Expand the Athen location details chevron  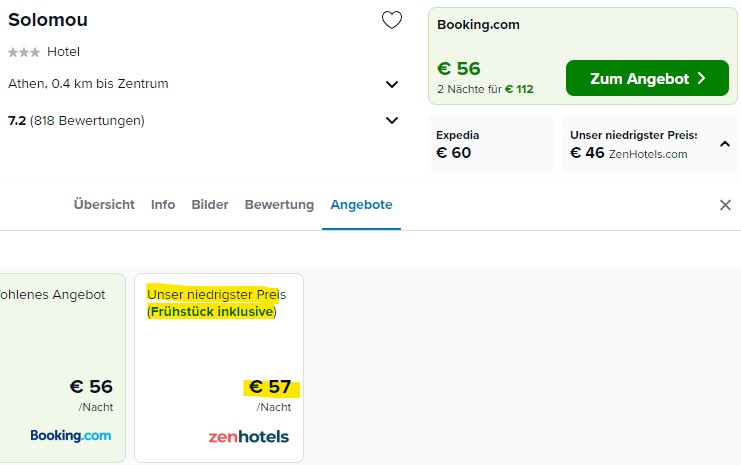click(392, 85)
